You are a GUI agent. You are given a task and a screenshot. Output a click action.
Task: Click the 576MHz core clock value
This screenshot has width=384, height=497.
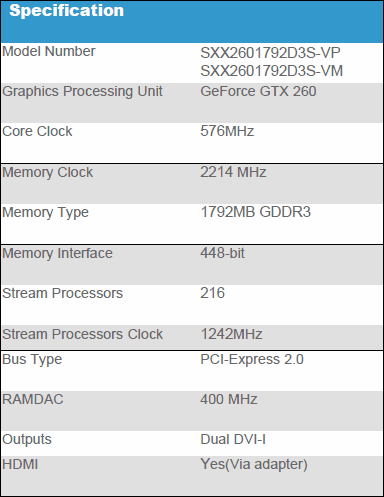(227, 131)
